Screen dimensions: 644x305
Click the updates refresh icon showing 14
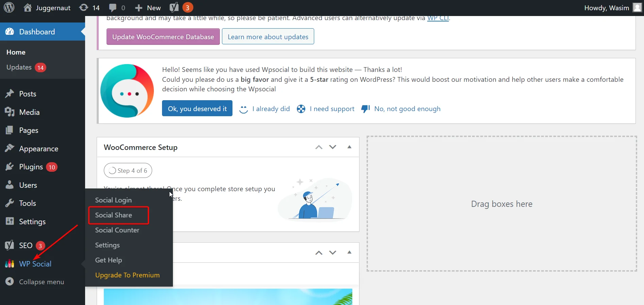[x=83, y=7]
